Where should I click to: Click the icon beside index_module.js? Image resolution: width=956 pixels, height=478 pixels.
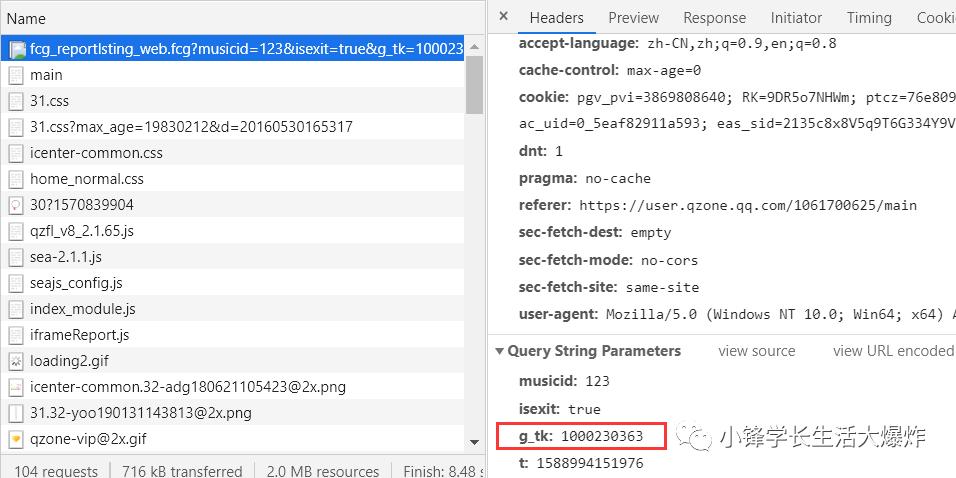16,309
